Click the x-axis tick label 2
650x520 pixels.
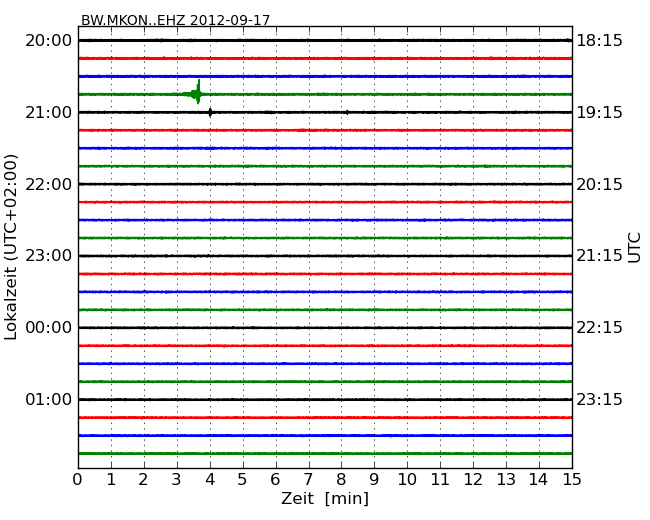pos(143,479)
